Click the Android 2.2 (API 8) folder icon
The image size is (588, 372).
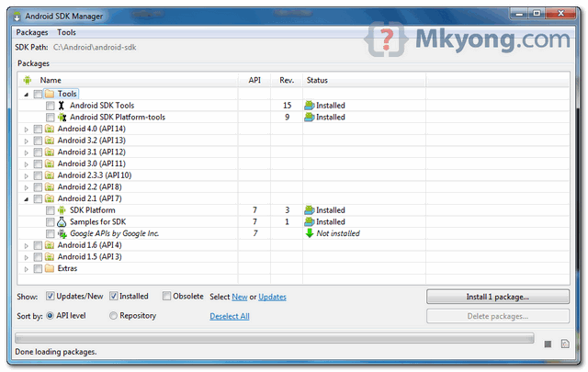click(x=50, y=187)
